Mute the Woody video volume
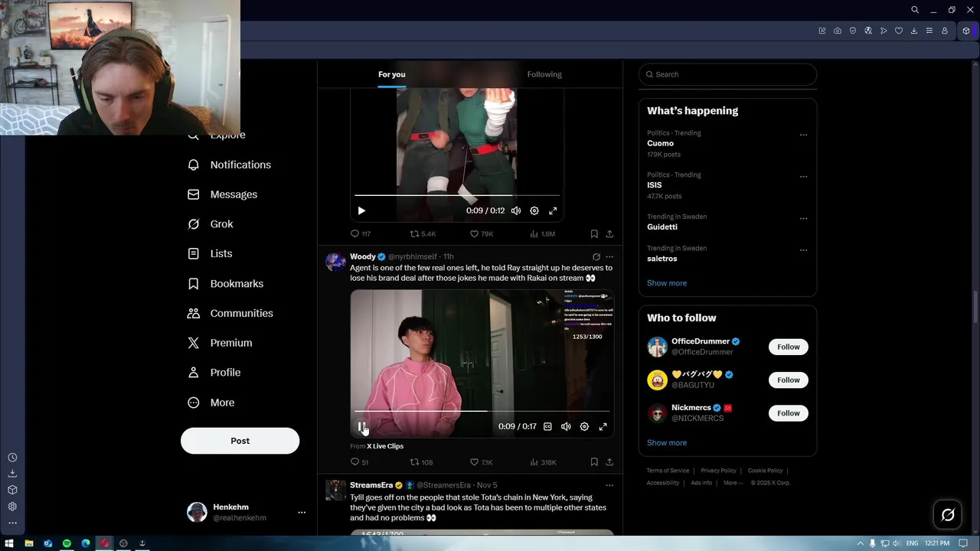 pos(566,427)
